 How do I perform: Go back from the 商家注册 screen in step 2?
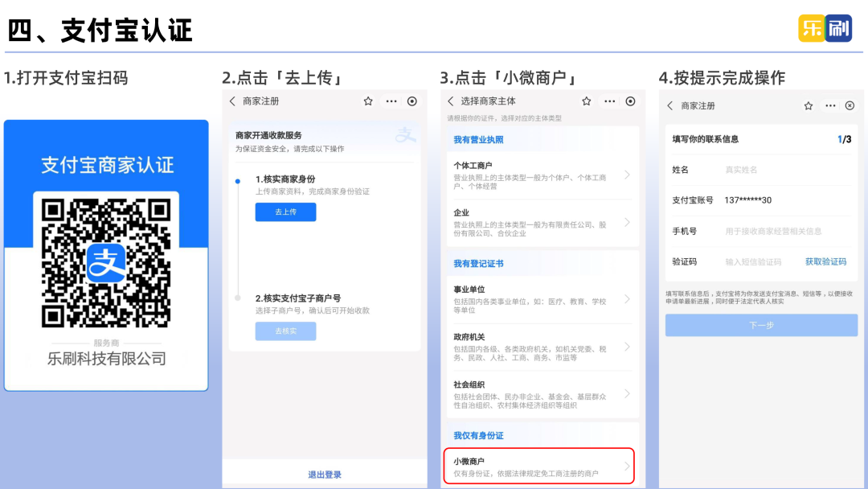coord(232,101)
